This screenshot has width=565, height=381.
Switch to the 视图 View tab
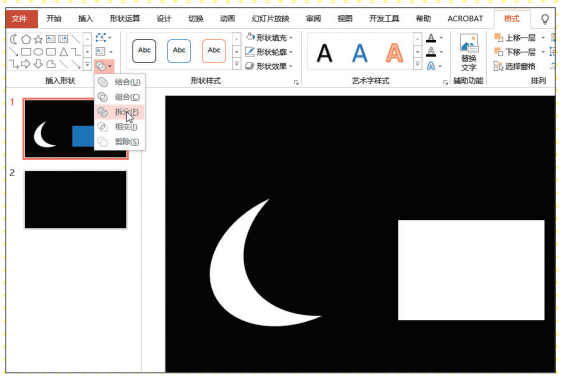(345, 19)
